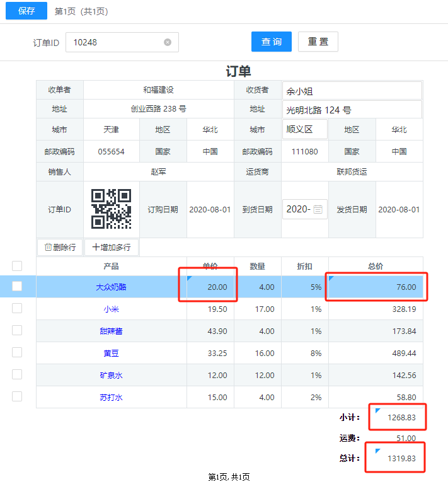Screen dimensions: 448x489
Task: Tick the checkbox beside 苏打水
Action: pos(17,396)
